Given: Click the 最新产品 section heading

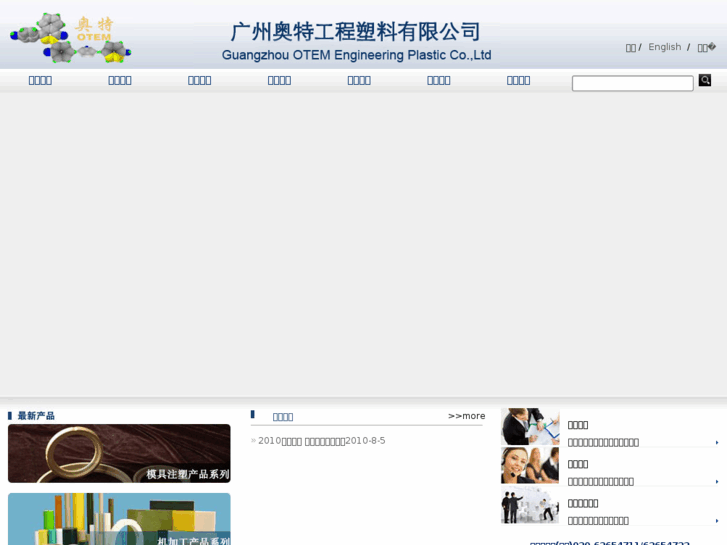Looking at the screenshot, I should [36, 416].
